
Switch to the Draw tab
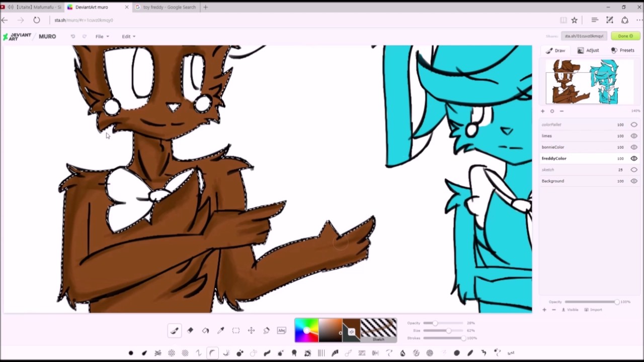click(555, 50)
